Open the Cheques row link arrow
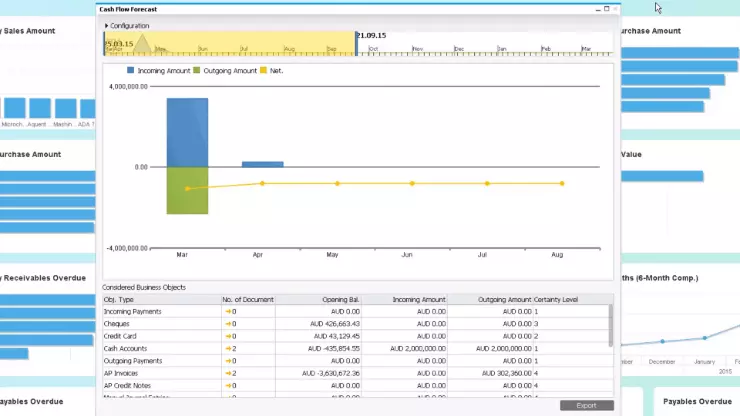740x416 pixels. (x=228, y=324)
